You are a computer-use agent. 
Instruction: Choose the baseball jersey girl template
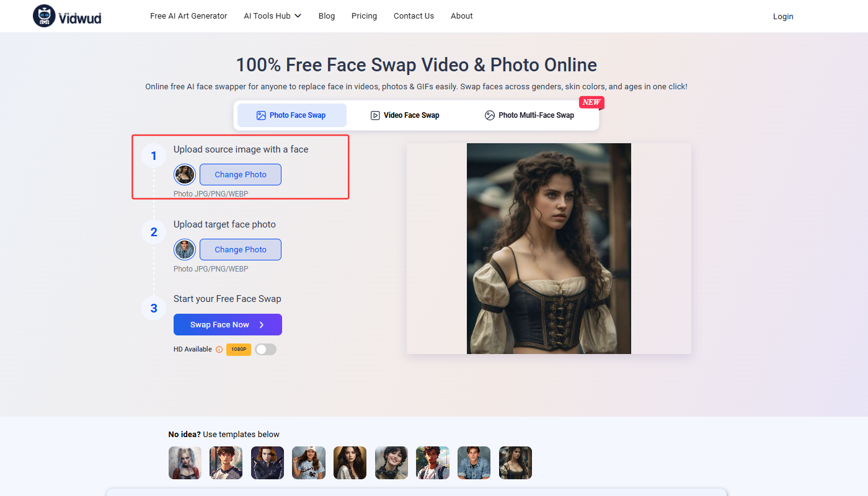309,463
